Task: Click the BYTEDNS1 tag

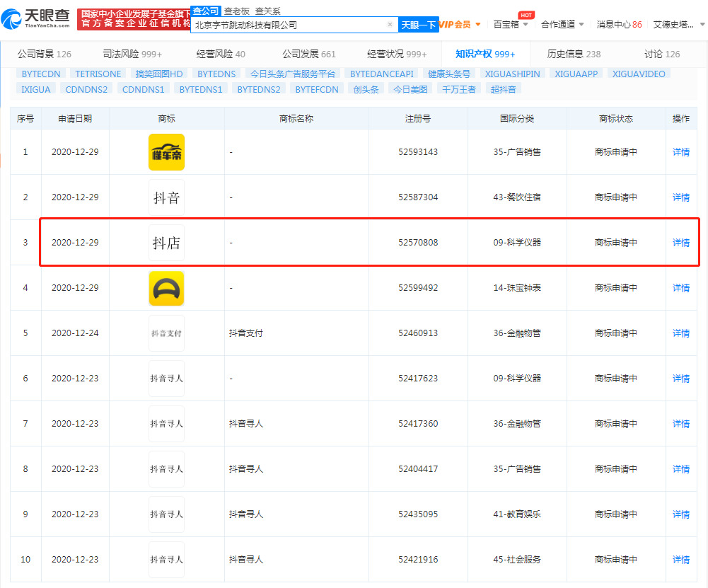Action: tap(201, 89)
